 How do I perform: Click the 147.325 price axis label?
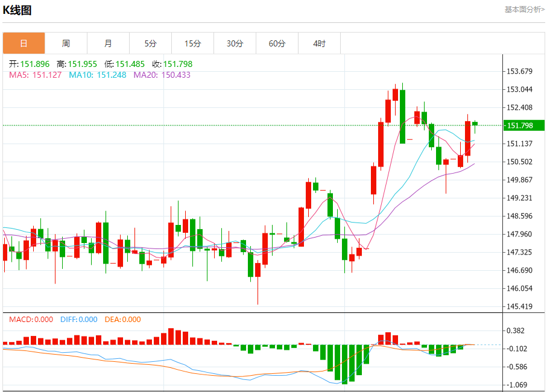point(519,252)
